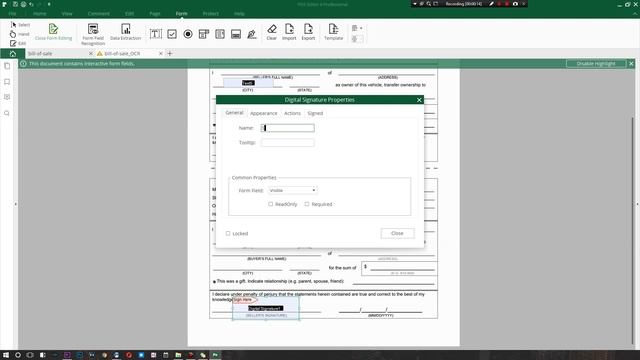Open the comments sidebar panel
The image size is (640, 360).
(x=7, y=97)
